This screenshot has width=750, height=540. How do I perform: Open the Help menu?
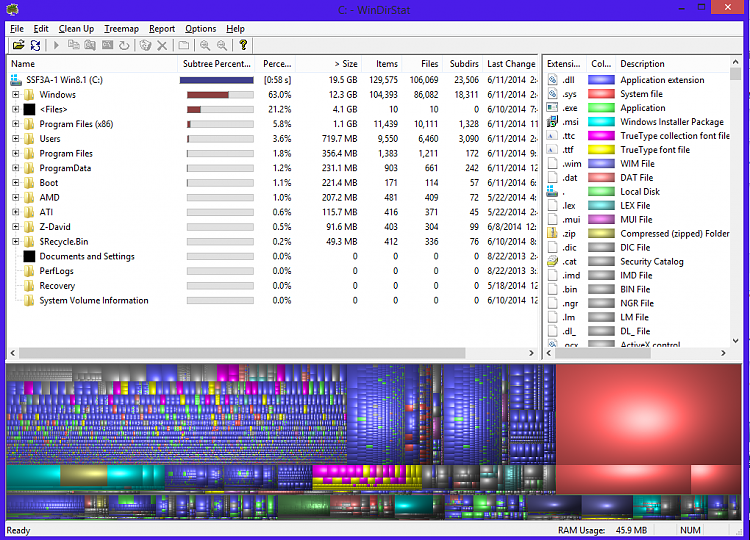click(235, 29)
